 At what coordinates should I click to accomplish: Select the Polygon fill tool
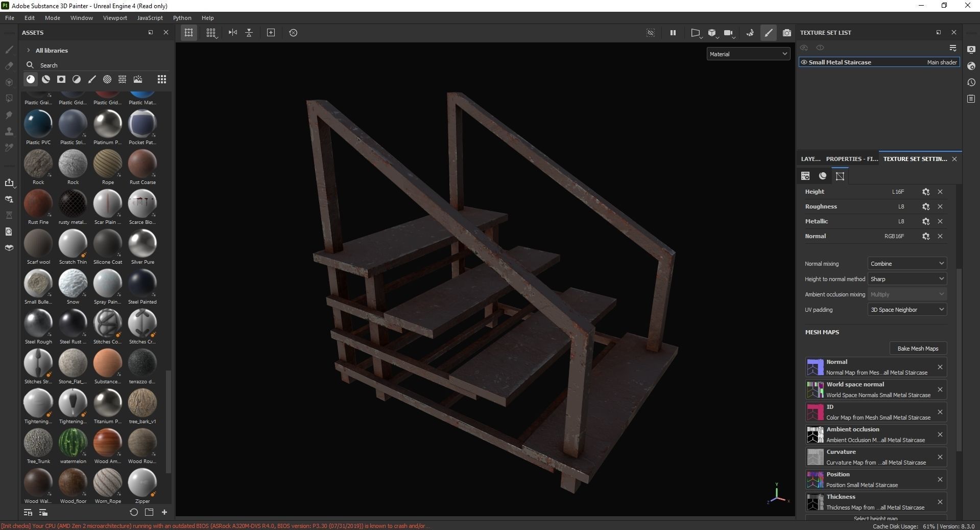point(9,99)
